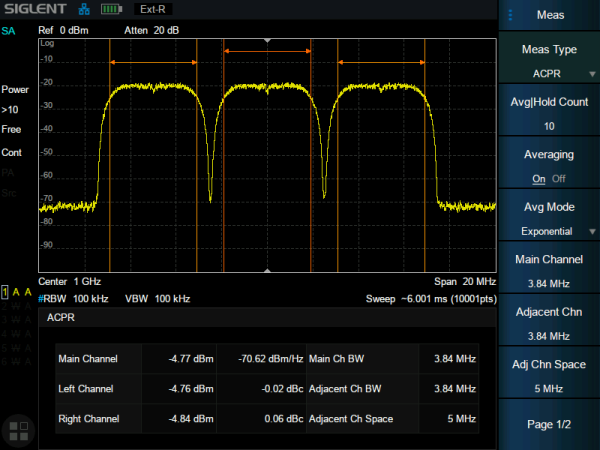Click the bottom center frequency marker triangle
Viewport: 600px width, 450px height.
click(x=267, y=270)
